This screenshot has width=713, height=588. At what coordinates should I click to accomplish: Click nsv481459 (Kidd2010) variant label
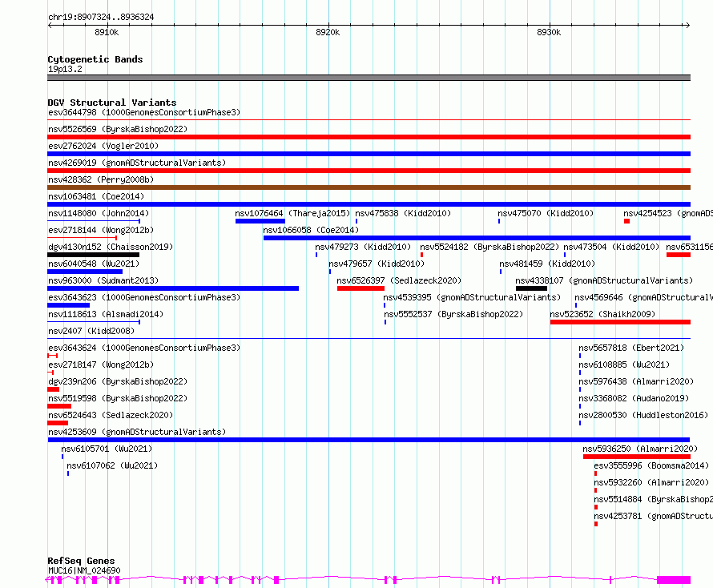coord(547,264)
